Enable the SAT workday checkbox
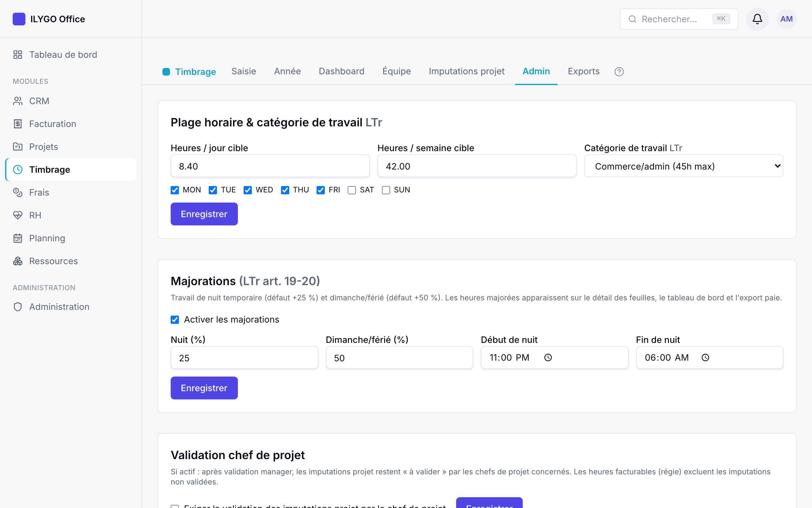Viewport: 812px width, 508px height. point(352,190)
